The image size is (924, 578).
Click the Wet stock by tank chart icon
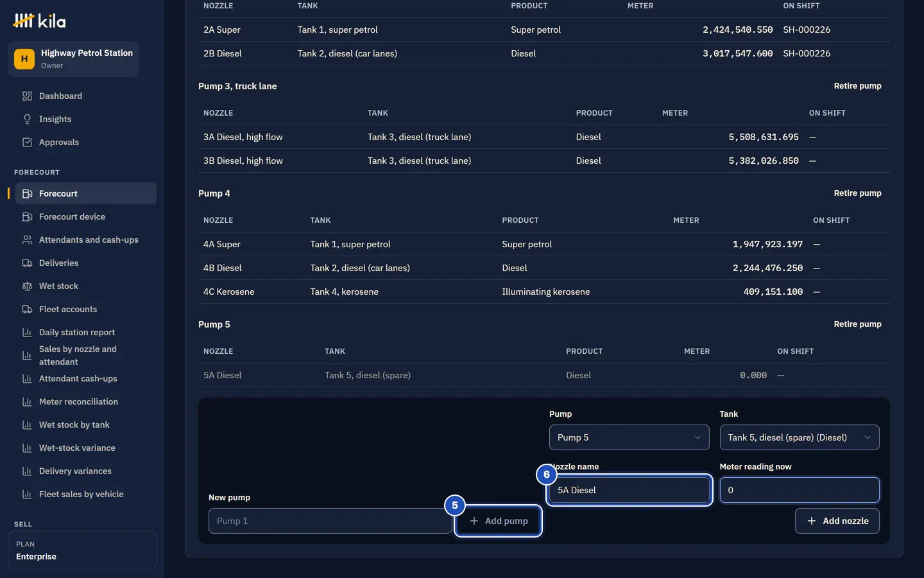pos(27,425)
